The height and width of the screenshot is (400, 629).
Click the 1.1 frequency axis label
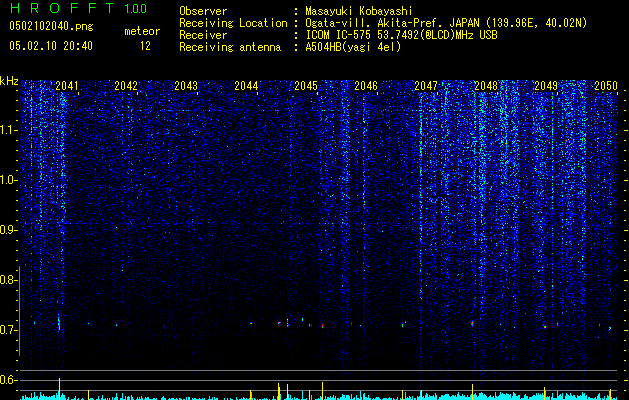[x=8, y=130]
